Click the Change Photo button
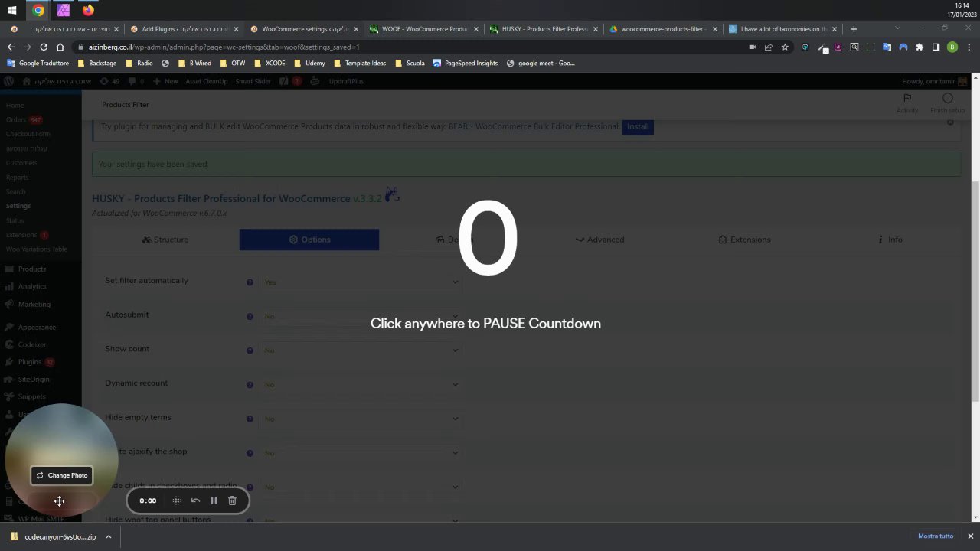Screen dimensions: 980x551 point(62,475)
